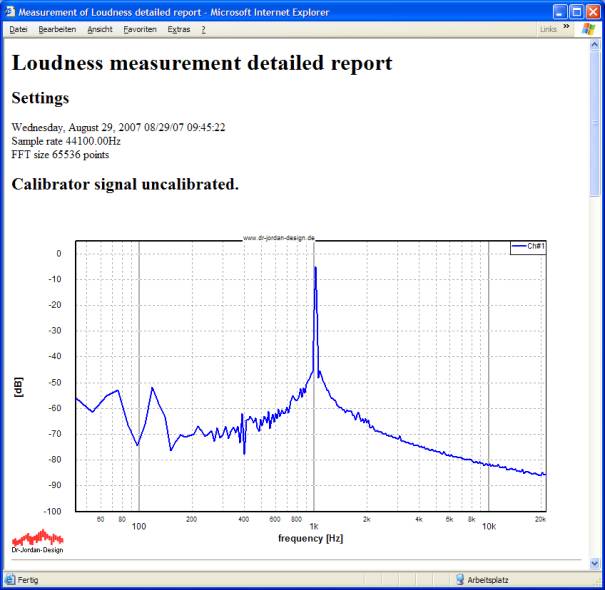Expand the Links toolbar chevron
This screenshot has width=605, height=590.
[566, 28]
